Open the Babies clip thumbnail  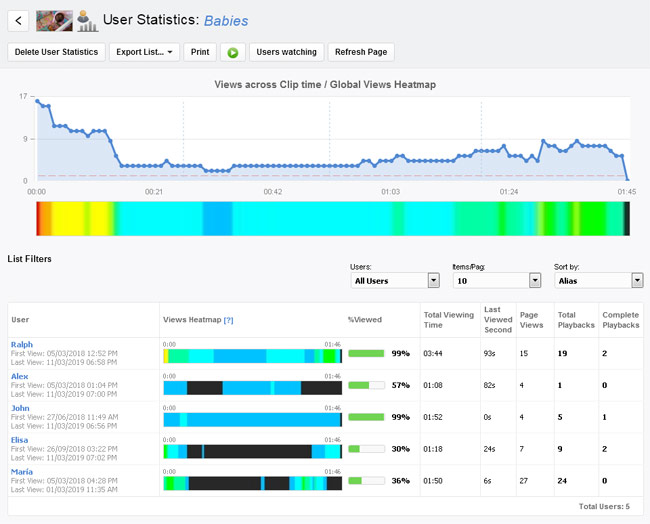coord(54,21)
